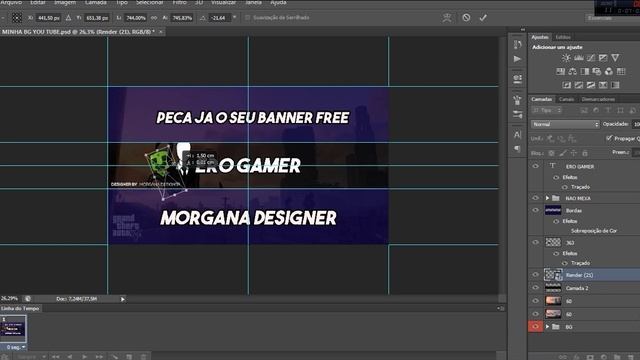Add a Brightness/Contrast adjustment
Image resolution: width=640 pixels, height=360 pixels.
click(566, 58)
